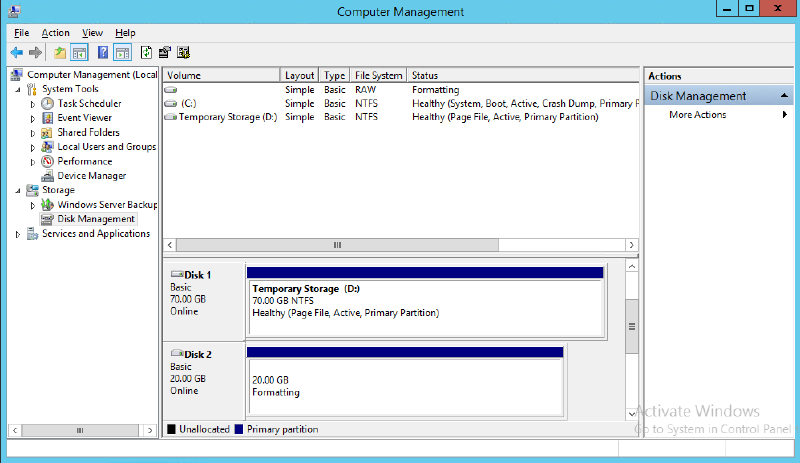Viewport: 800px width, 463px height.
Task: Click the Disk Management tree icon
Action: click(x=47, y=219)
